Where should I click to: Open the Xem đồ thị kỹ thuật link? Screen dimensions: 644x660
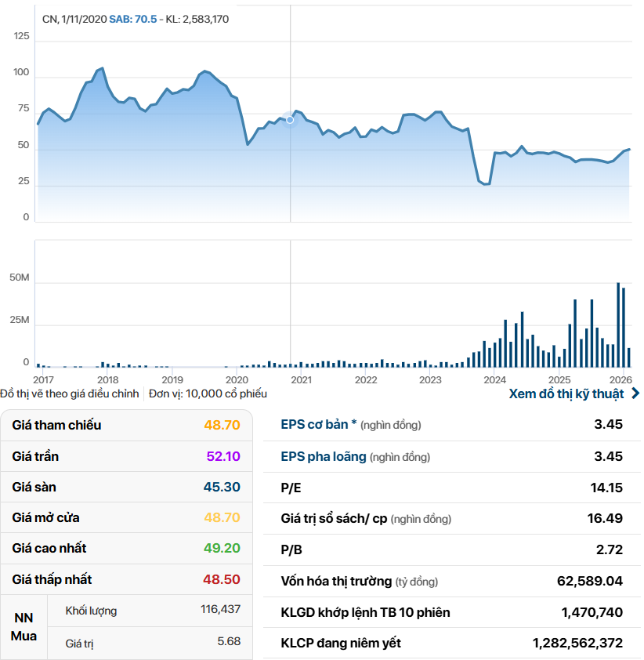coord(566,393)
